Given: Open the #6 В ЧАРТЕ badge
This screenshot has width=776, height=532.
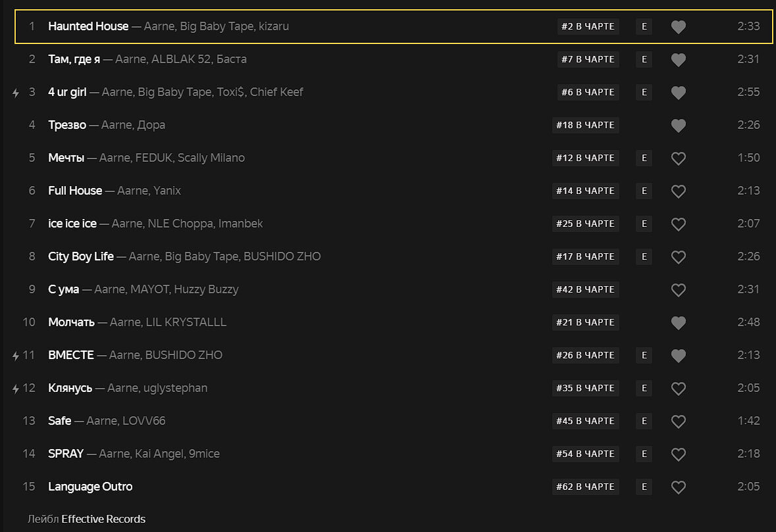Looking at the screenshot, I should [588, 92].
